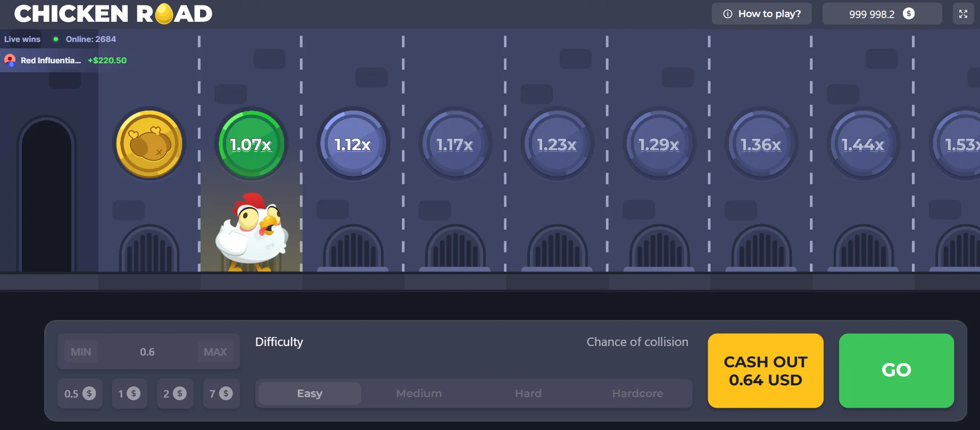Choose the 2 dollar quick bet
The width and height of the screenshot is (980, 430).
[x=175, y=394]
